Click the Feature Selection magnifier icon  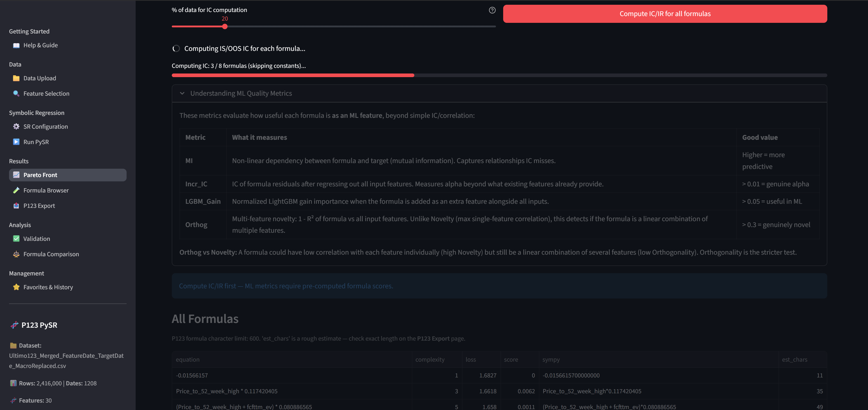pos(16,94)
